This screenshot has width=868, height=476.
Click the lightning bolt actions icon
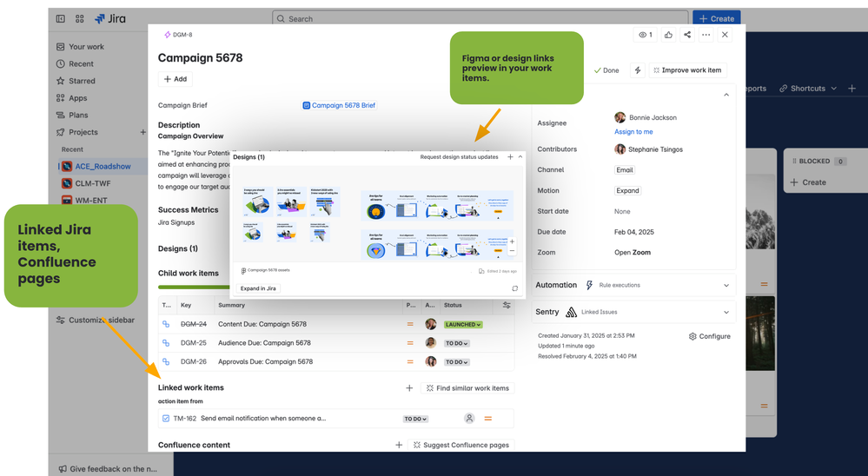pyautogui.click(x=638, y=70)
